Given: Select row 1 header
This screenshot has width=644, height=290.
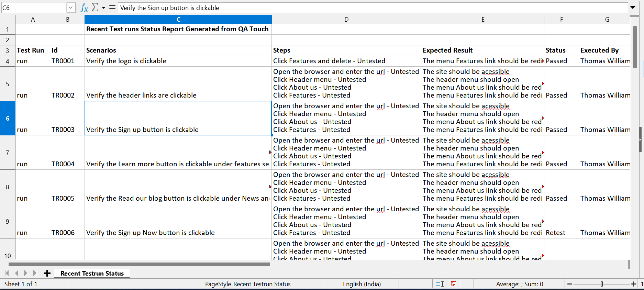Looking at the screenshot, I should click(8, 29).
